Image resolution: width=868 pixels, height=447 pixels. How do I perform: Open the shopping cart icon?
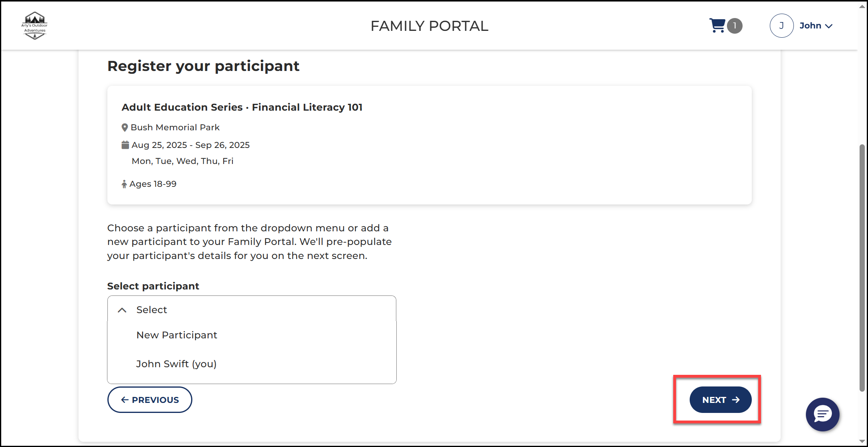click(717, 26)
